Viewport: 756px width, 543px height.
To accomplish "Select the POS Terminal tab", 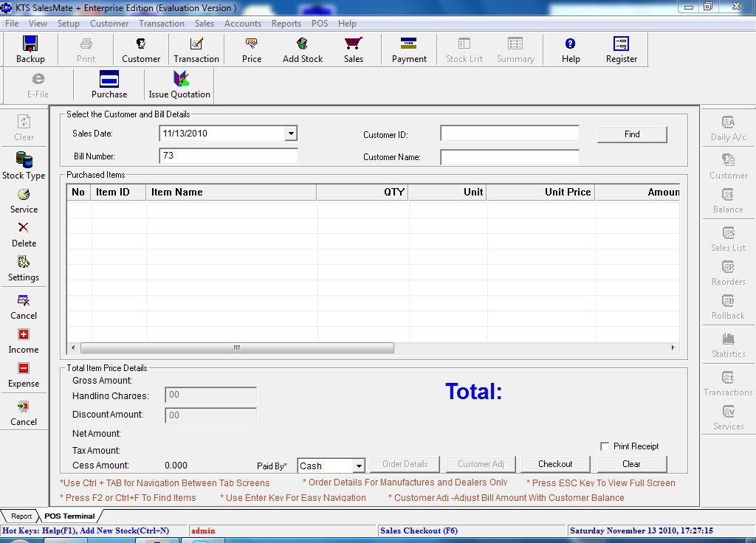I will (x=69, y=516).
